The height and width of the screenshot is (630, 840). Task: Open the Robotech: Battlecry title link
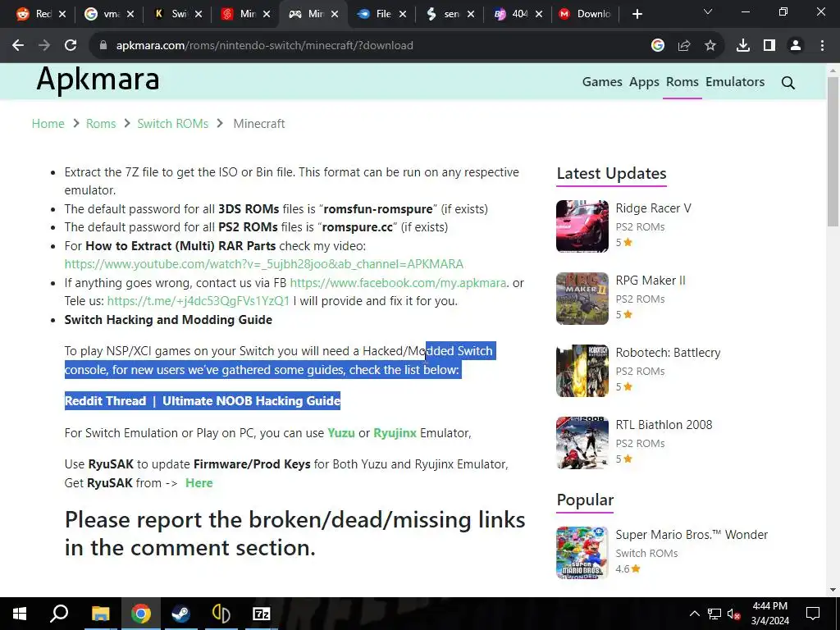coord(668,353)
